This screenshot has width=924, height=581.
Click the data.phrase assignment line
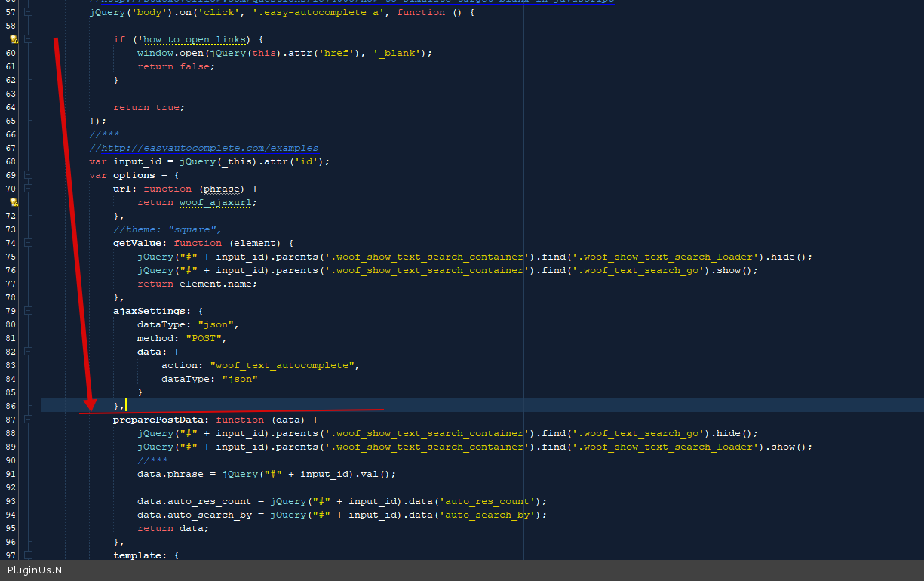(266, 474)
